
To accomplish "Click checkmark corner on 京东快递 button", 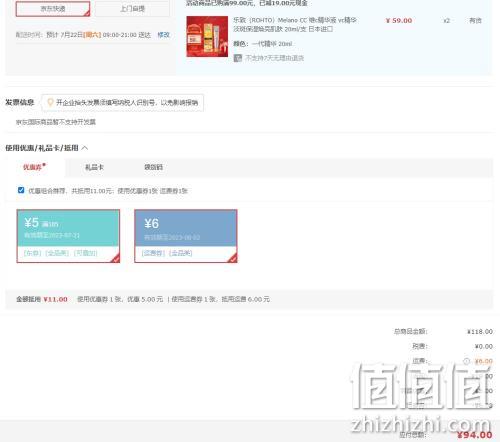I will [87, 13].
